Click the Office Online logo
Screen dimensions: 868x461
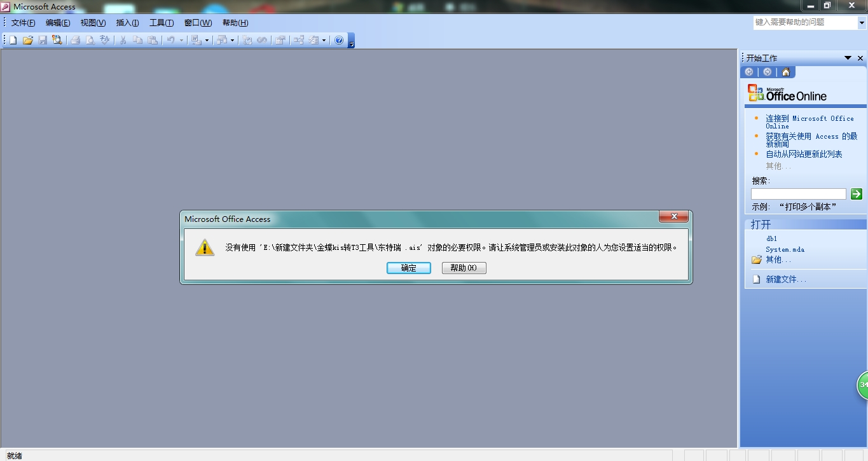787,93
